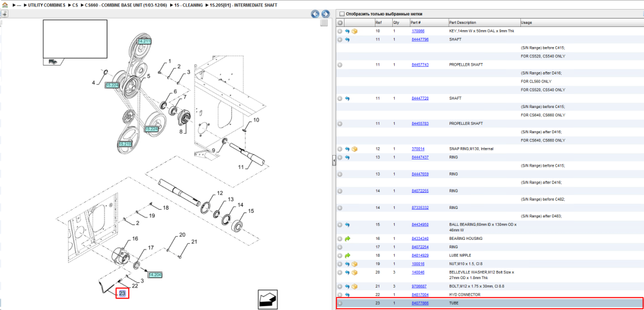Click yellow box icon in NUT M10 row
The image size is (644, 310).
pos(354,264)
